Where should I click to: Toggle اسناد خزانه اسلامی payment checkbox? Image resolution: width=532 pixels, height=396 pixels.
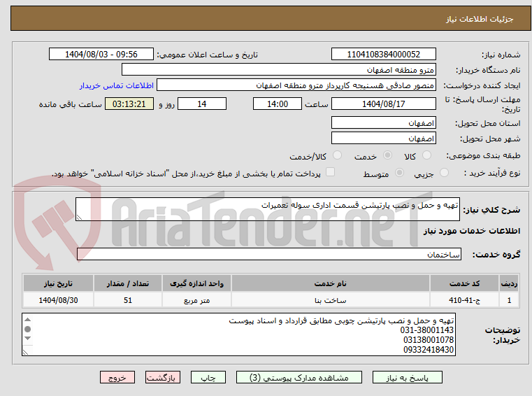pyautogui.click(x=330, y=172)
